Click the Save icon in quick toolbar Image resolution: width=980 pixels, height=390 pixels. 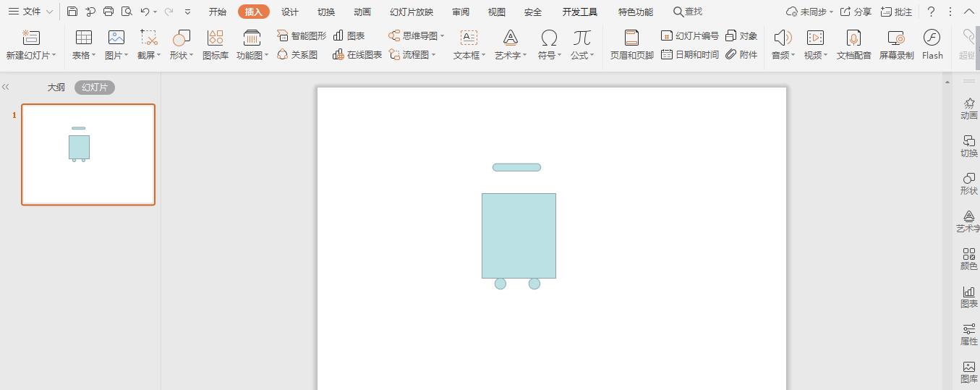pyautogui.click(x=72, y=12)
